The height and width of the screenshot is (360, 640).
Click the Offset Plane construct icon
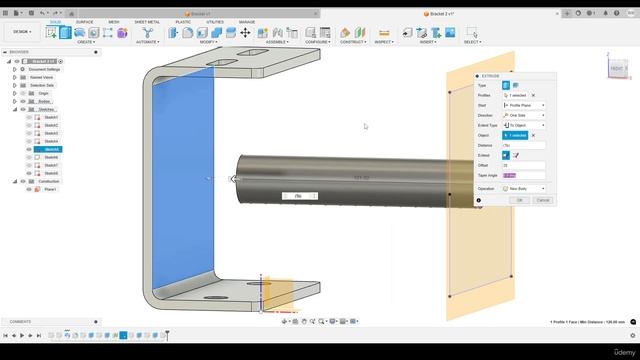345,32
